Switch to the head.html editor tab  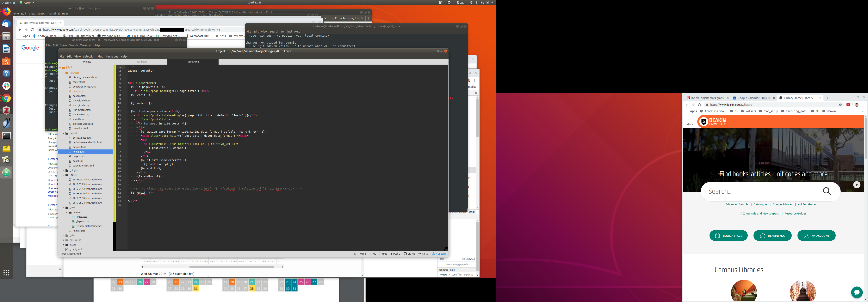[x=142, y=62]
